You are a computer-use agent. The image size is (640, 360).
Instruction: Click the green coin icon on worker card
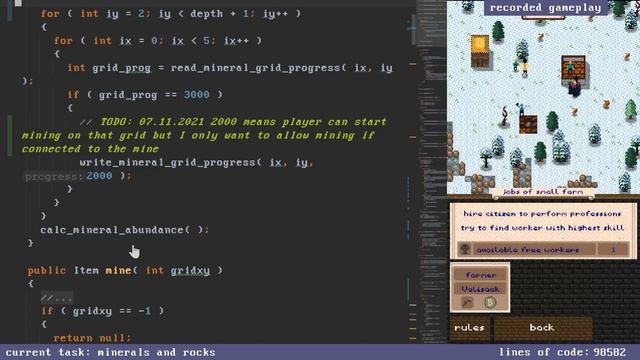point(490,302)
